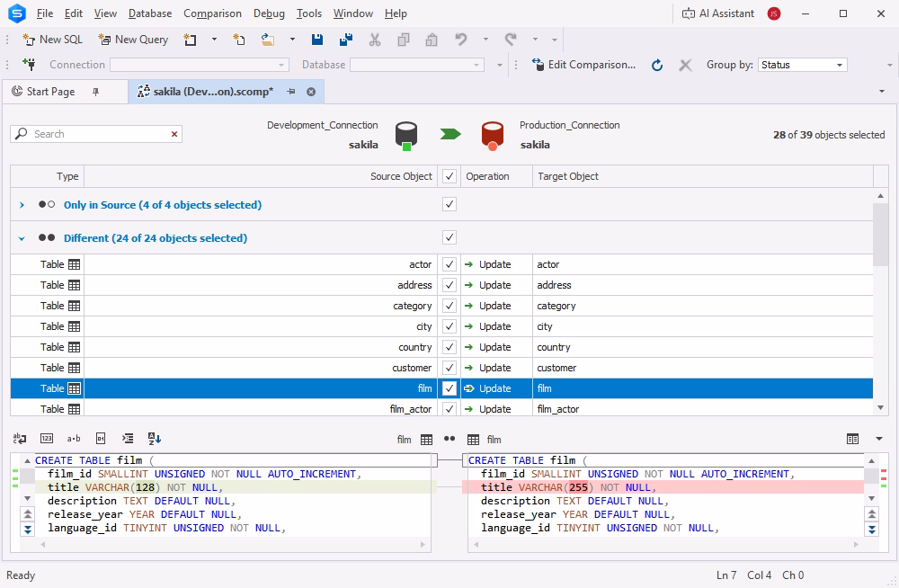Open the File menu
The height and width of the screenshot is (588, 899).
[x=45, y=13]
